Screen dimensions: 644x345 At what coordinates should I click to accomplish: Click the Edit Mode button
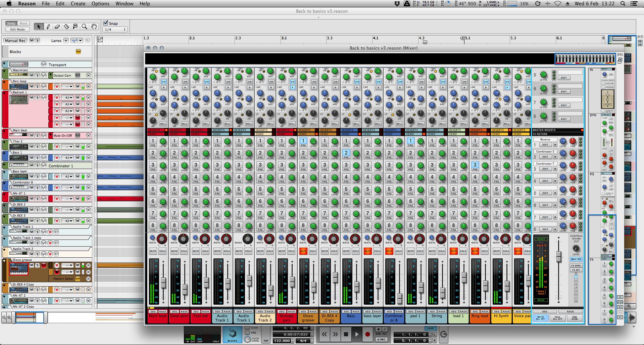pos(17,29)
